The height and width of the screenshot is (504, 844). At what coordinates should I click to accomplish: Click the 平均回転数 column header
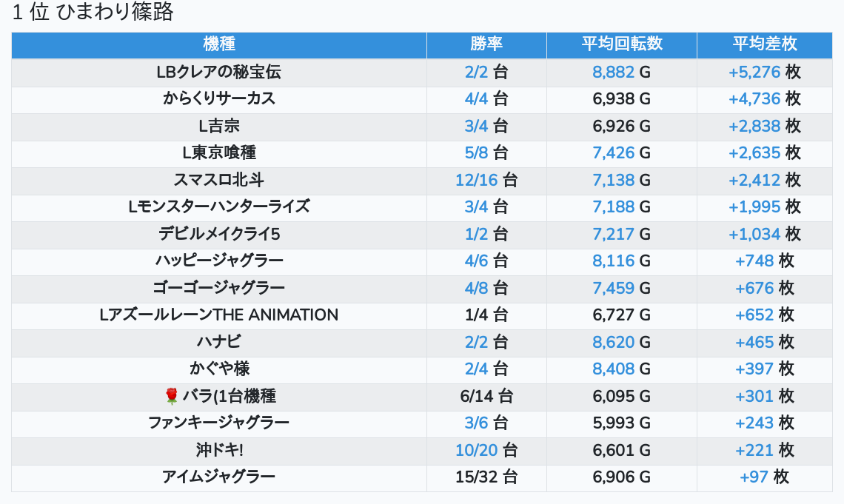(622, 44)
